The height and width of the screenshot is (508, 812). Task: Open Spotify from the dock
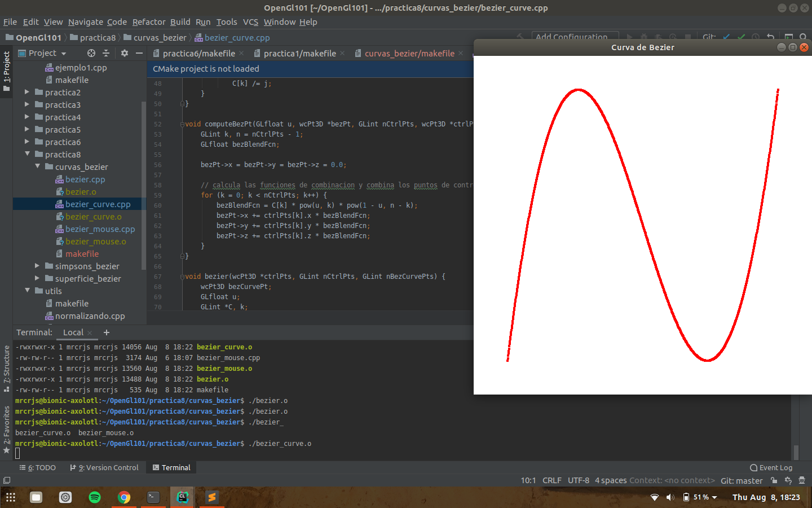tap(95, 497)
